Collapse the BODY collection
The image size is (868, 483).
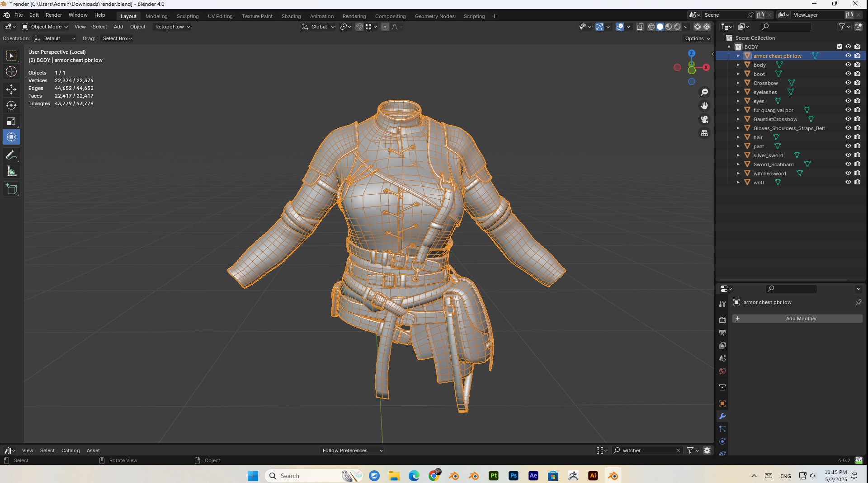coord(729,47)
